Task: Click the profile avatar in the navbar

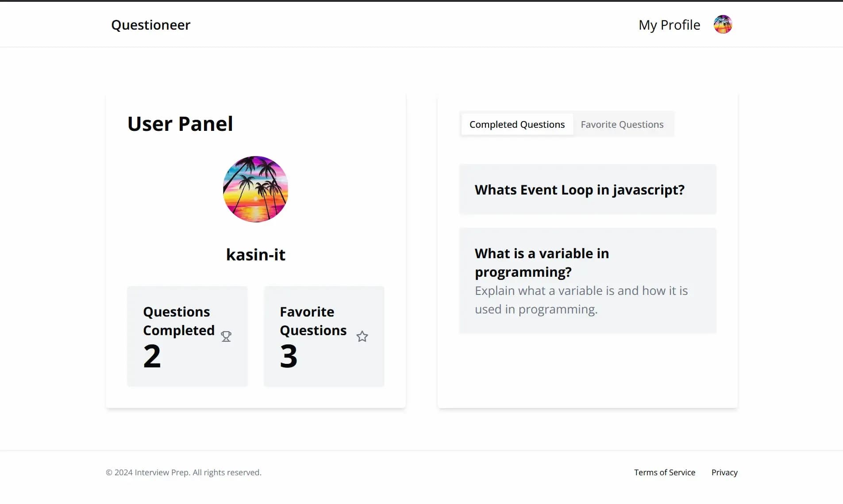Action: coord(722,24)
